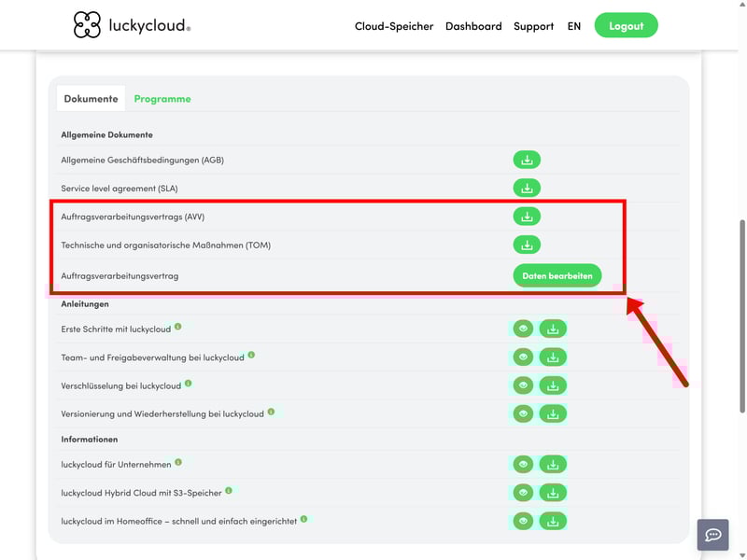The height and width of the screenshot is (560, 747).
Task: Download Allgemeine Geschäftsbedingungen (AGB) document
Action: 527,160
